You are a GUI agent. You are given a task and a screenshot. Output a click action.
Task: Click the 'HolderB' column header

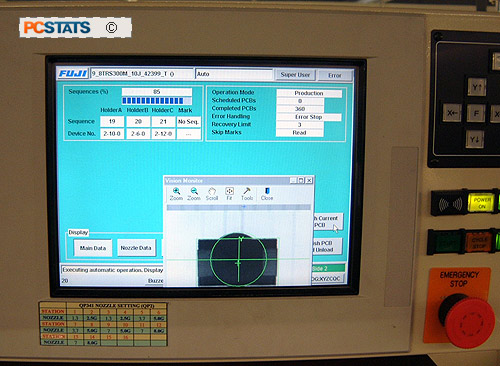[x=137, y=110]
